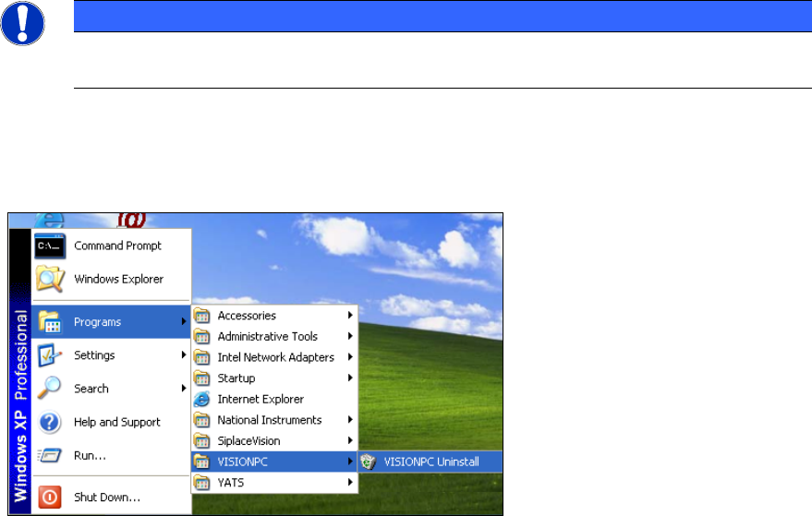Select the Programs menu item
This screenshot has width=812, height=516.
click(x=112, y=322)
